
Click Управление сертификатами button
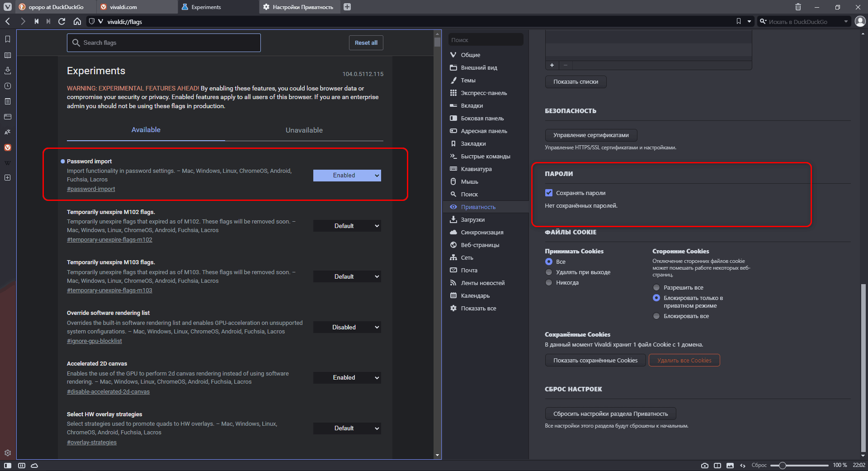[x=591, y=135]
